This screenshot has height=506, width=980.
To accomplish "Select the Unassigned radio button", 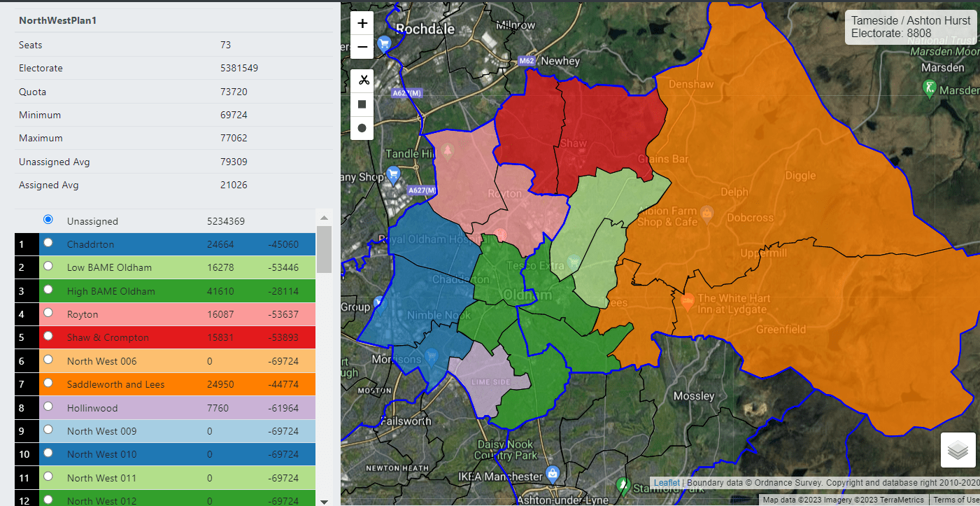I will [48, 219].
